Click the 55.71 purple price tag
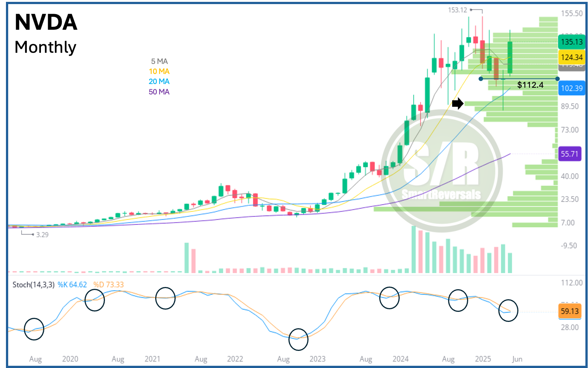Screen dimensions: 588x368 click(x=570, y=154)
